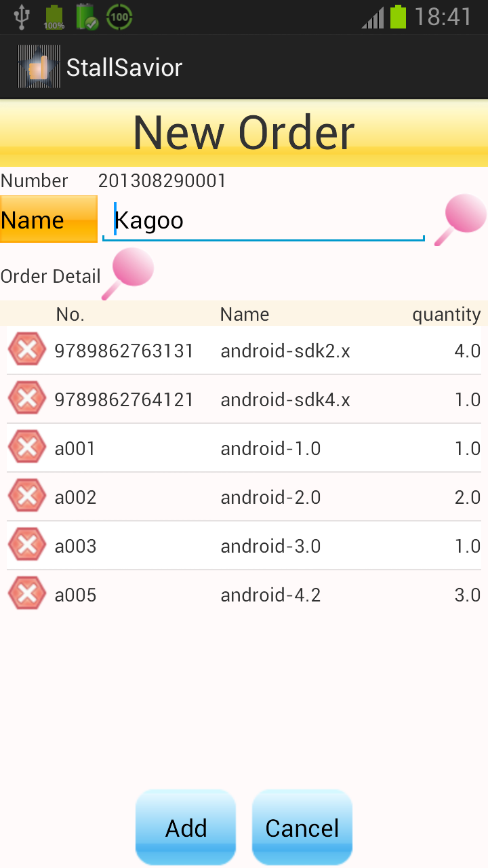Viewport: 488px width, 868px height.
Task: Tap item name android-4.2
Action: [x=270, y=595]
